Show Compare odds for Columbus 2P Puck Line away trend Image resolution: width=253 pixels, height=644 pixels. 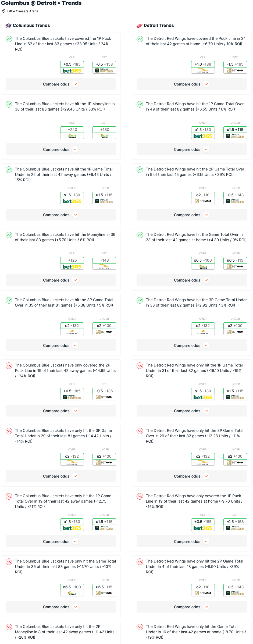point(61,411)
